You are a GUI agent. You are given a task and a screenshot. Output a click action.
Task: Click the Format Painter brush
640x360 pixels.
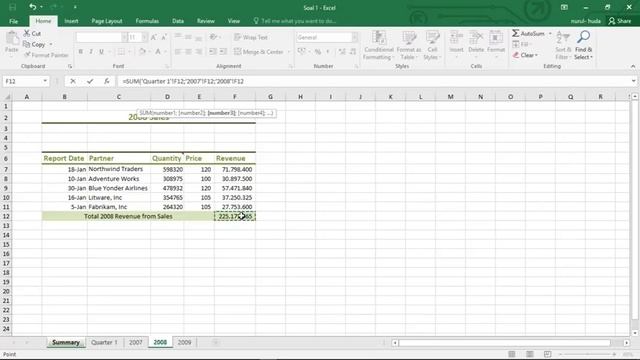tap(46, 55)
